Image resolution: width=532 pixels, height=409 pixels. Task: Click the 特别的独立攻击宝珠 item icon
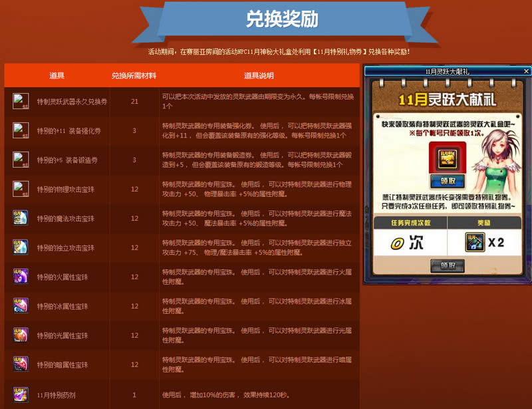tap(21, 247)
